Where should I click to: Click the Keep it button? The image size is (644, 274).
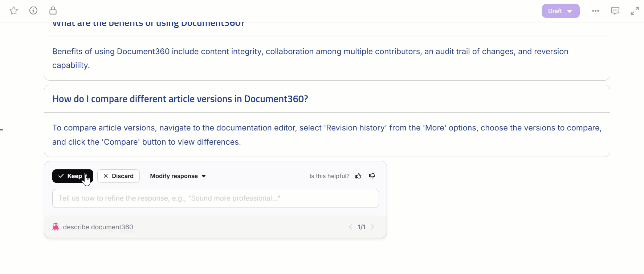click(73, 176)
